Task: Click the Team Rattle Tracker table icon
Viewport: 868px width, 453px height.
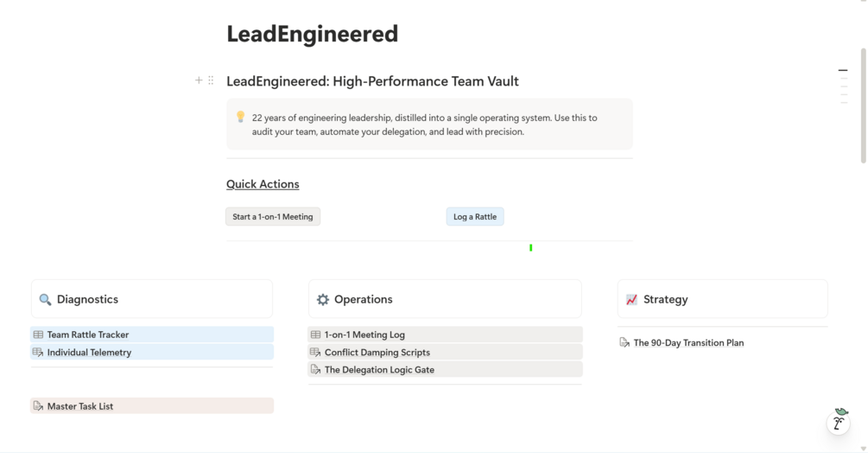Action: (x=38, y=335)
